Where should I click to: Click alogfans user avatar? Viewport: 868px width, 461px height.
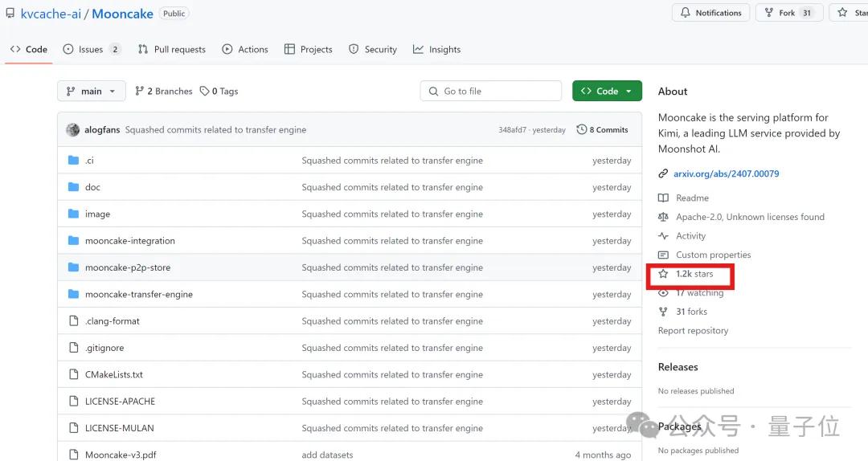(x=73, y=130)
